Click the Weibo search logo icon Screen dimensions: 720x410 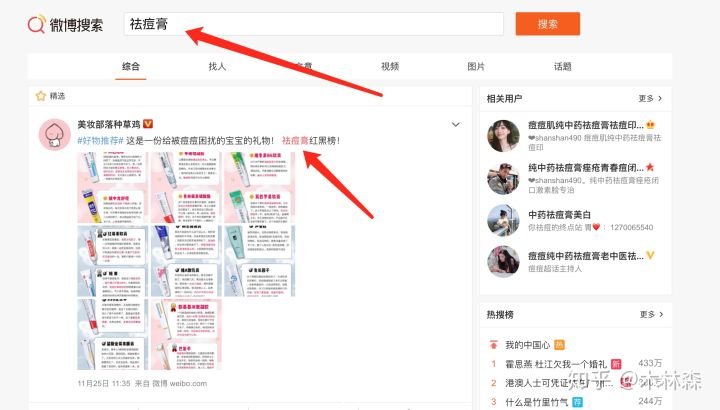[x=36, y=24]
